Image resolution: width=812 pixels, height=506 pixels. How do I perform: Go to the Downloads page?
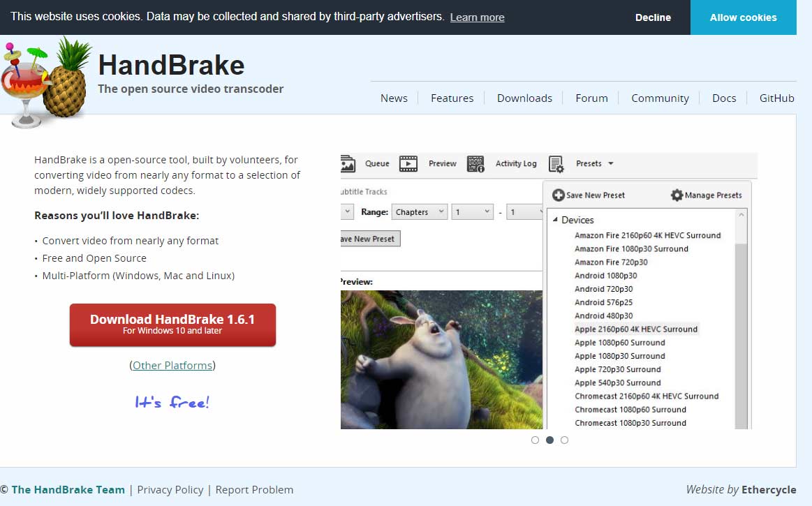[524, 98]
